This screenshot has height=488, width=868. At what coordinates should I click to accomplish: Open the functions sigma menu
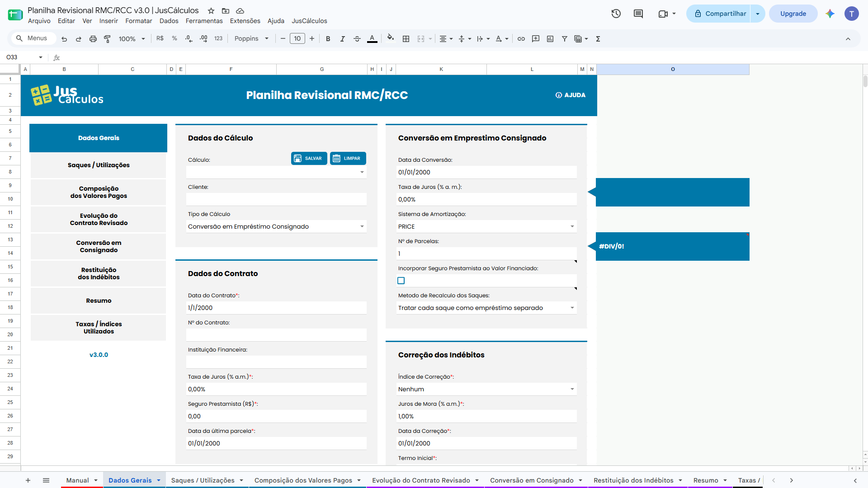[x=598, y=39]
